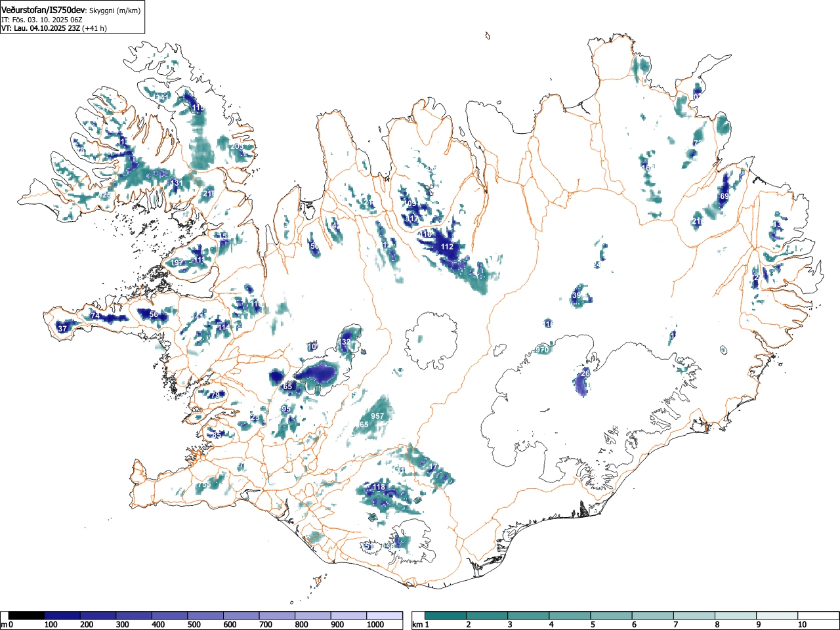Choose the pale 900–1000 m legend swatch
Screen dimensions: 840x630
349,616
